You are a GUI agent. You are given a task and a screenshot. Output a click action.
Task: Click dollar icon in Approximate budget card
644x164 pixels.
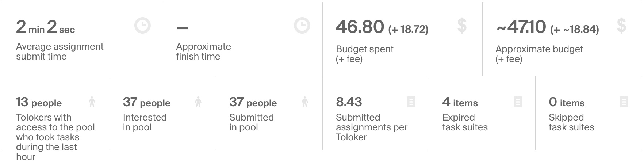pos(621,26)
